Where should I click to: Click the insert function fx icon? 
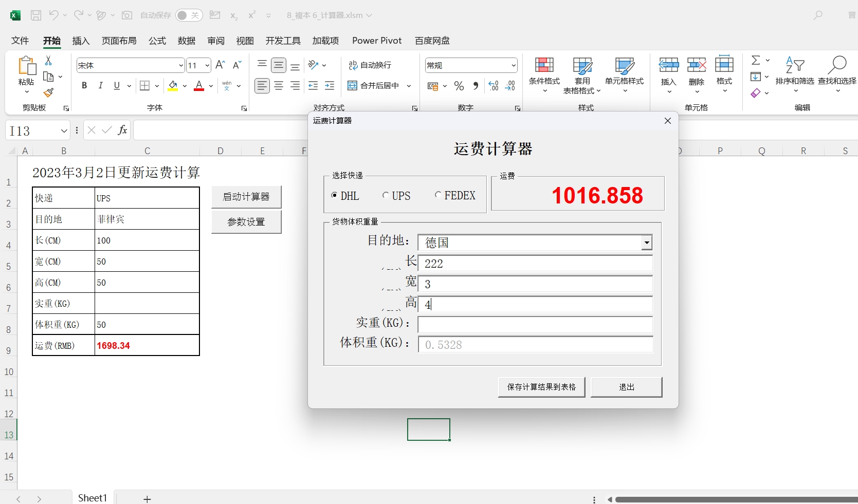point(122,130)
